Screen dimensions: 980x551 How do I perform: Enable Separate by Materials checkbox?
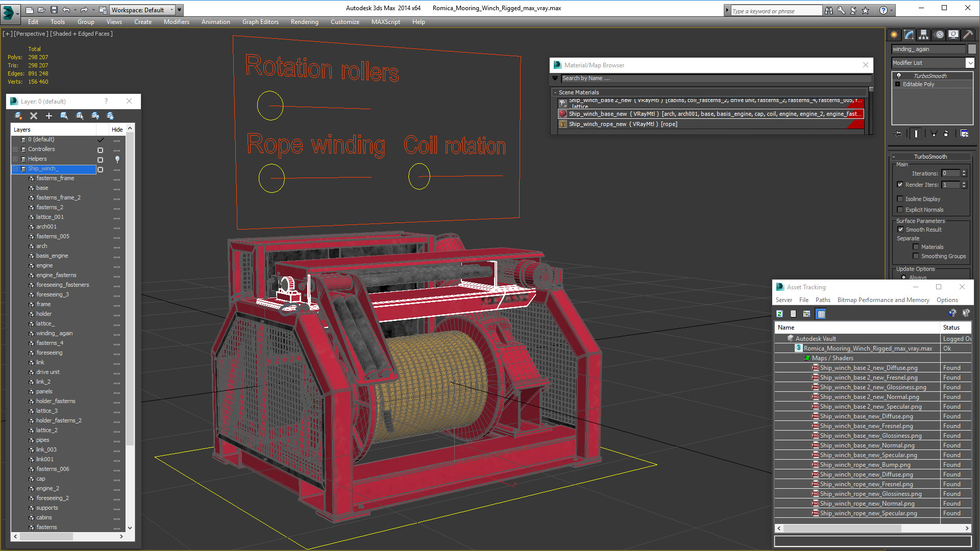[x=916, y=247]
